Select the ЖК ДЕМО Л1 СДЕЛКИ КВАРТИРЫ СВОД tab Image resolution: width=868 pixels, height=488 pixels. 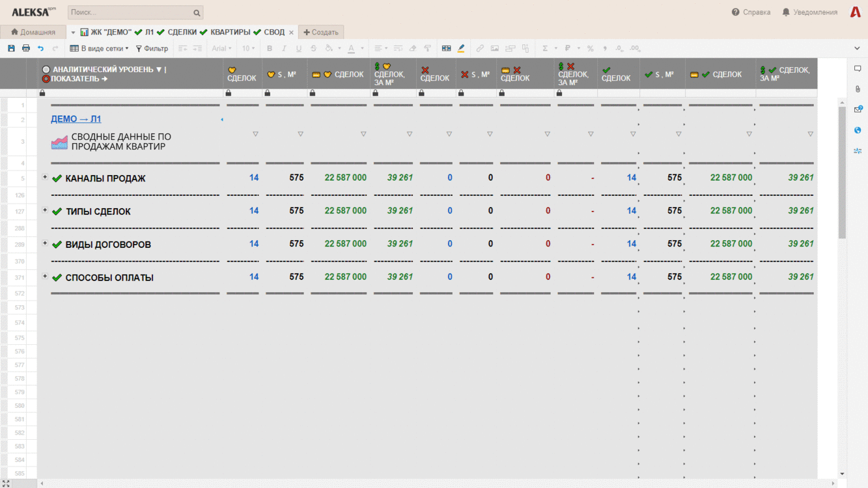pyautogui.click(x=182, y=32)
